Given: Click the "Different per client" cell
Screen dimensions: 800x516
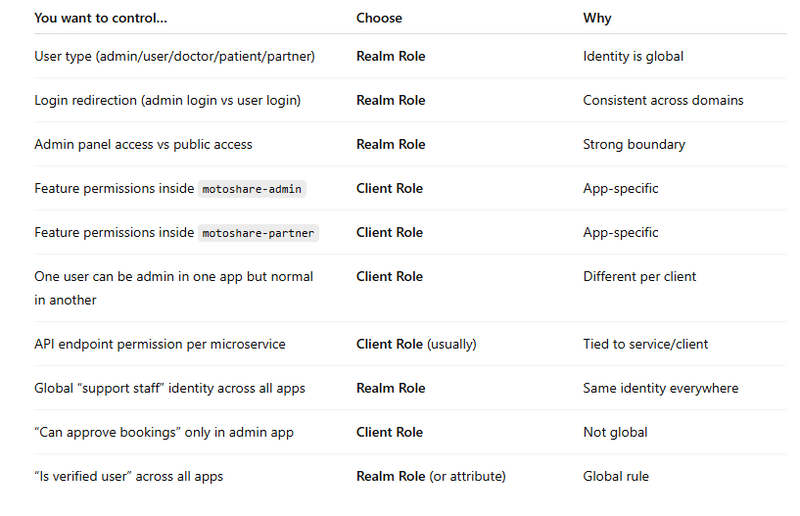Looking at the screenshot, I should 640,276.
